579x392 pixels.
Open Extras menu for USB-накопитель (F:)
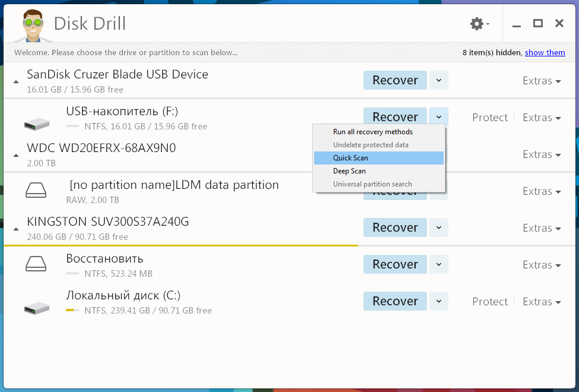click(542, 118)
